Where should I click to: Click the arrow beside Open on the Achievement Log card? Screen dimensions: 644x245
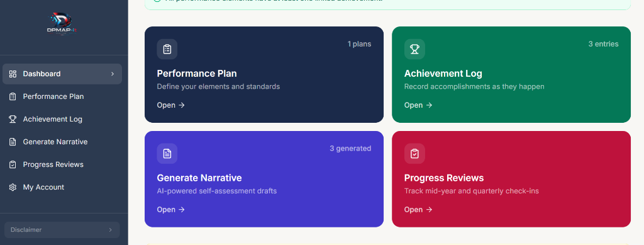coord(429,105)
